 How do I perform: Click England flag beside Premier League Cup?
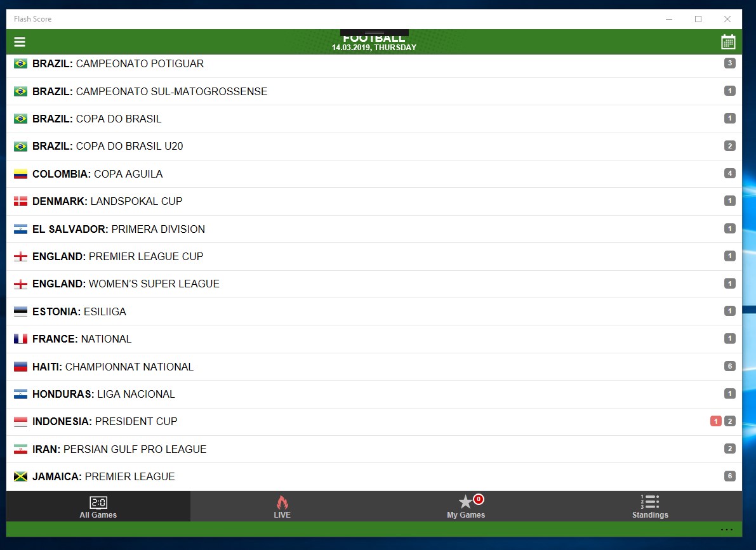click(x=20, y=256)
